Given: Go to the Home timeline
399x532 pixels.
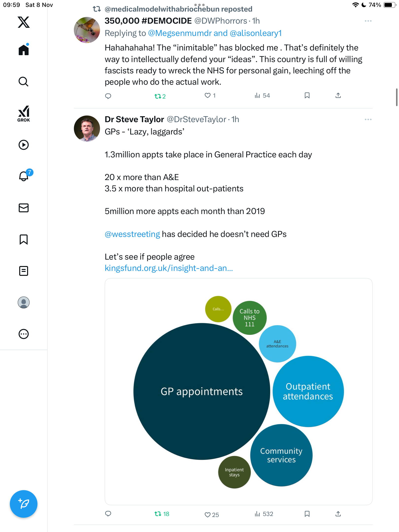Looking at the screenshot, I should coord(24,50).
